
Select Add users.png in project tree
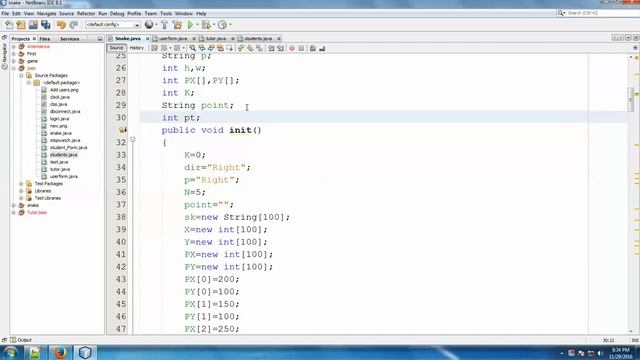[64, 90]
